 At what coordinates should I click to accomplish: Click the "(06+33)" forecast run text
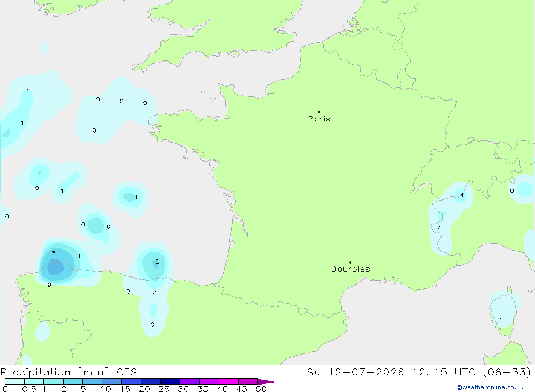coord(507,372)
